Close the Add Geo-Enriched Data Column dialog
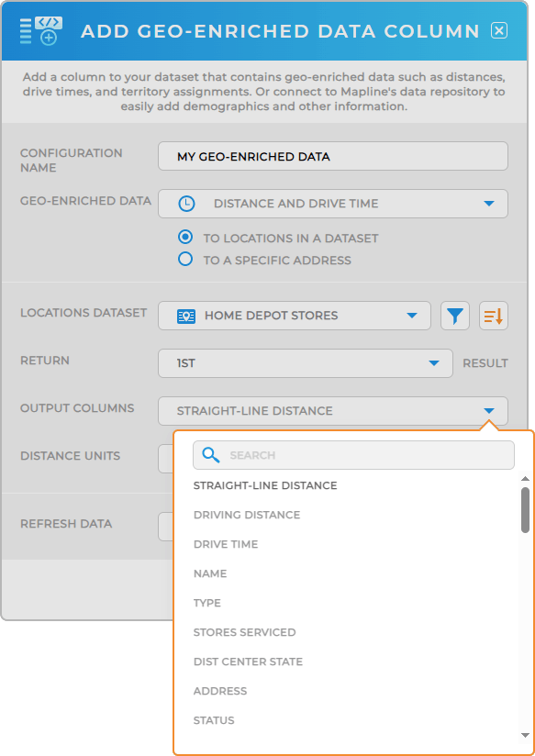Screen dimensions: 535x756 point(499,31)
